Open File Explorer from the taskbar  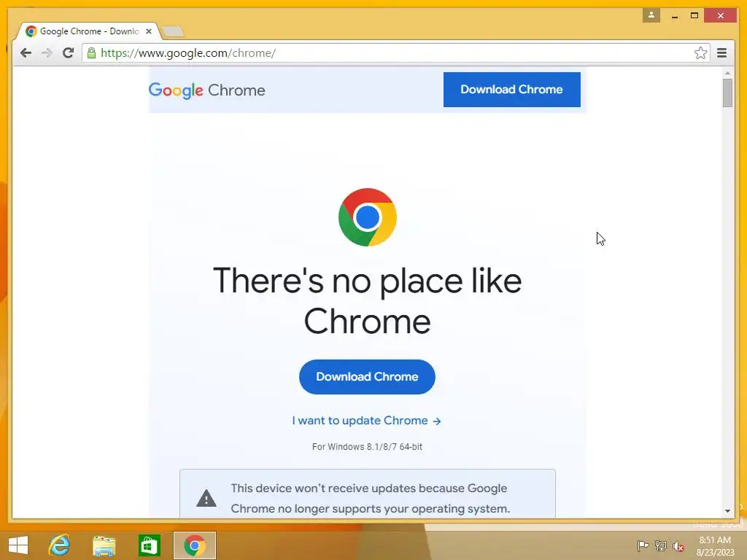[104, 545]
